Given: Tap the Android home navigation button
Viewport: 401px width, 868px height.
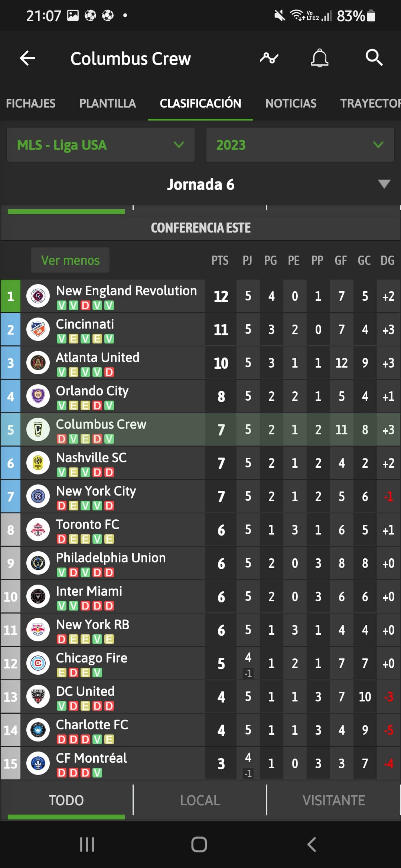Looking at the screenshot, I should pyautogui.click(x=199, y=845).
